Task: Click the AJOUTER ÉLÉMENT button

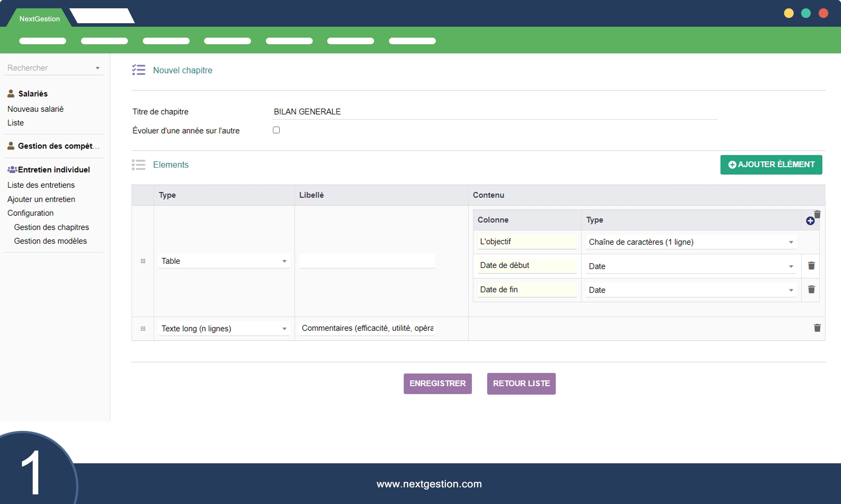Action: [771, 165]
